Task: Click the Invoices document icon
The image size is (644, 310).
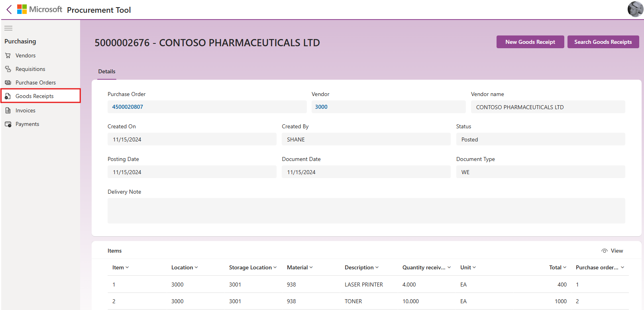Action: click(x=8, y=110)
